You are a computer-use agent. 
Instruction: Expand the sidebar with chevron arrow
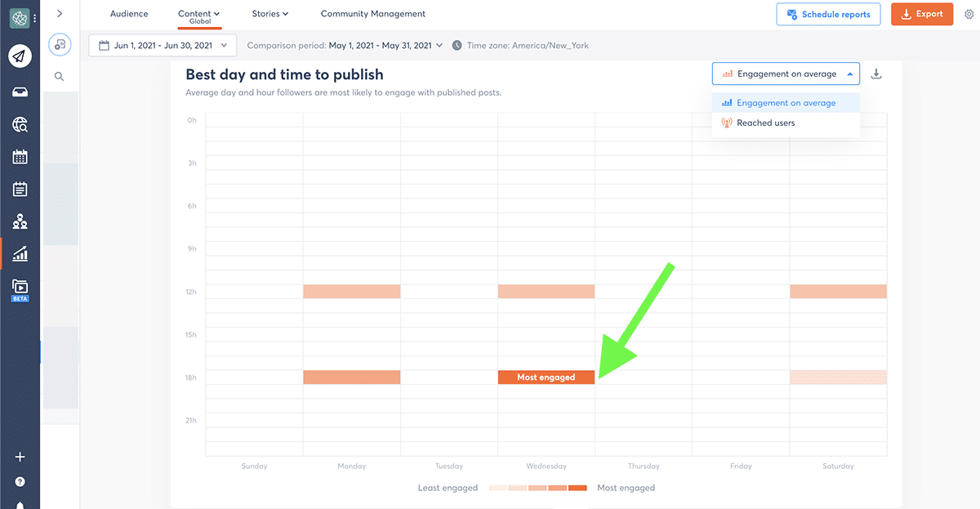tap(60, 14)
